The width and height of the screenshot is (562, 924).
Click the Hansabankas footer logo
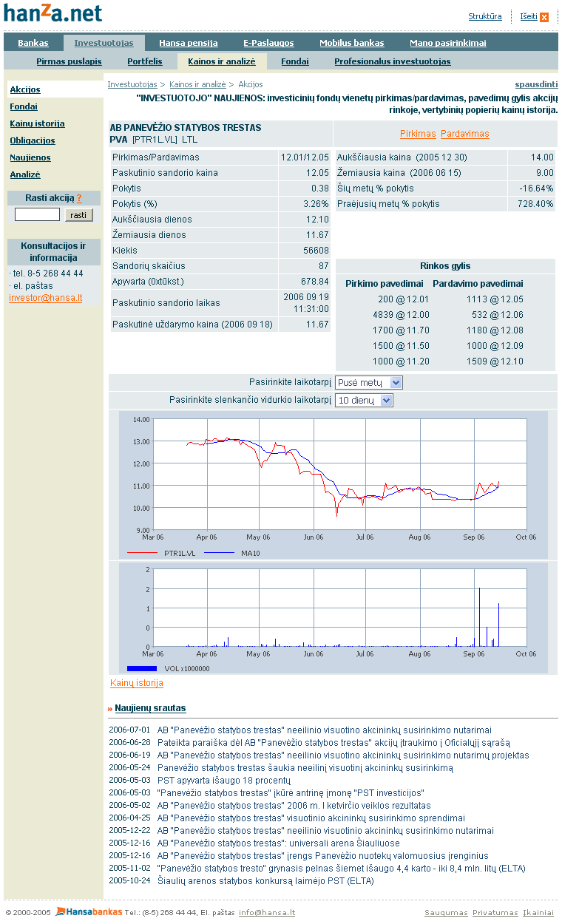click(x=89, y=911)
